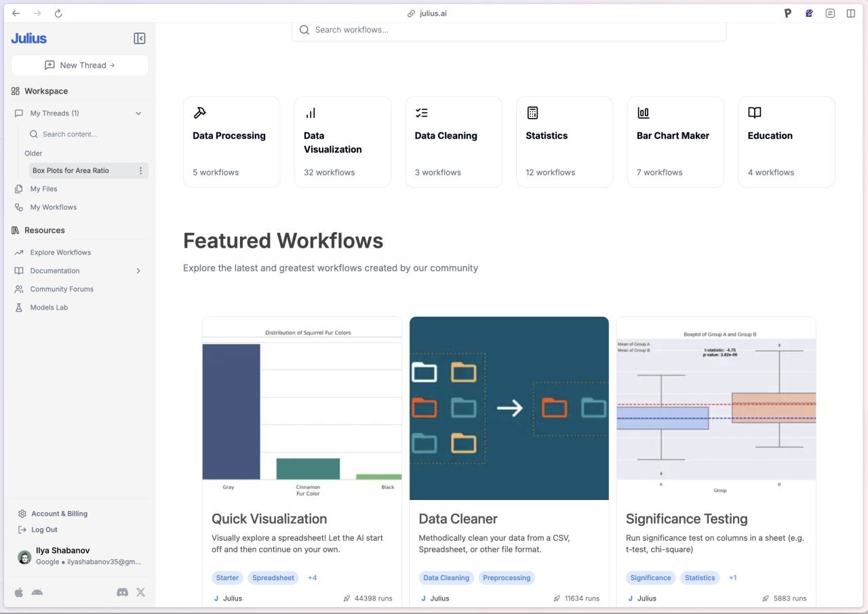Viewport: 868px width, 614px height.
Task: Click the bar chart icon on Data Visualization
Action: pos(311,113)
